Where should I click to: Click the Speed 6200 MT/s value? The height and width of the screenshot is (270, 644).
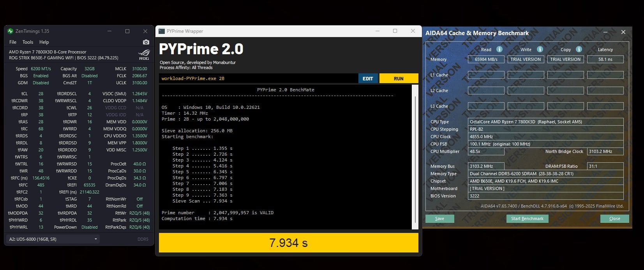[x=41, y=69]
